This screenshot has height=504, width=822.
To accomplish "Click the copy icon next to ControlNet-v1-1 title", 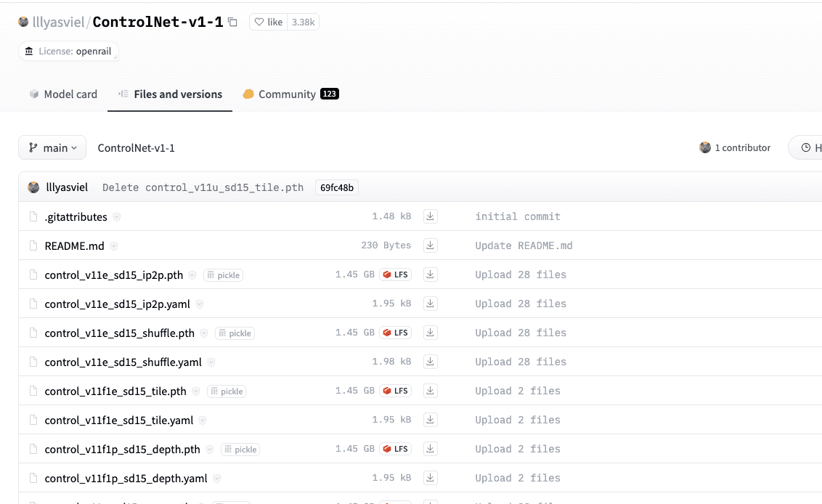I will point(231,22).
